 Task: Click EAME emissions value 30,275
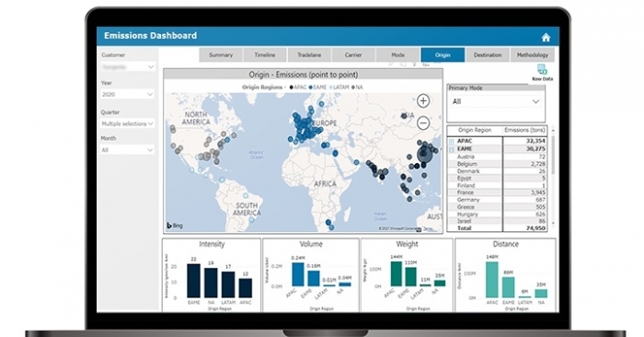click(x=535, y=149)
